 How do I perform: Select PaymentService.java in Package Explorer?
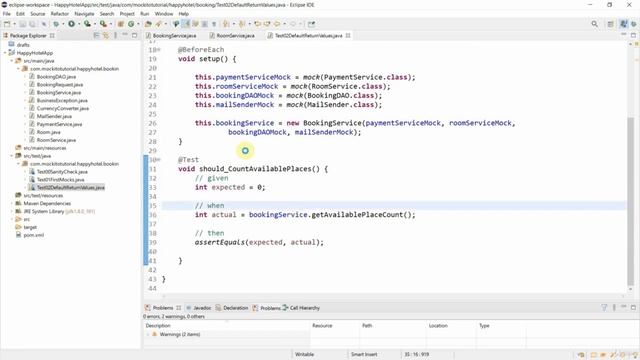(59, 124)
